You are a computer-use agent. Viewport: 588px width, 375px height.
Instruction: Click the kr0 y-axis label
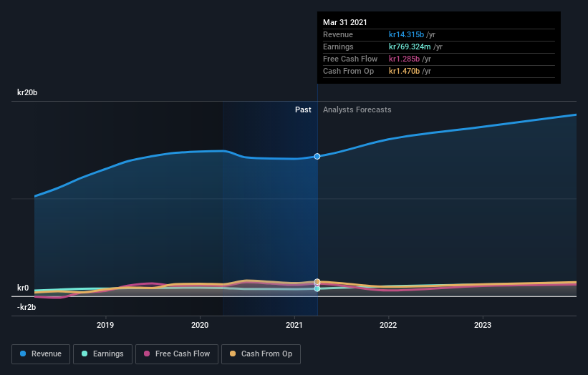click(x=23, y=288)
